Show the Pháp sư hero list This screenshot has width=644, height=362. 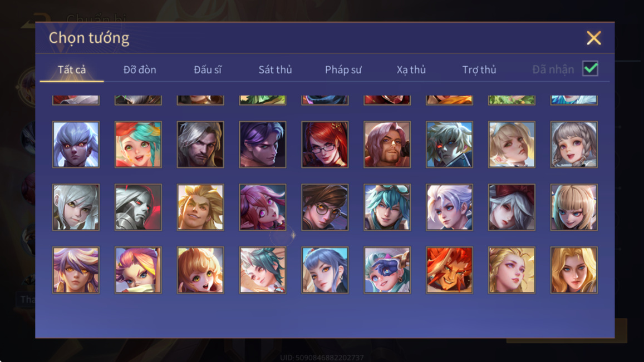pos(343,70)
